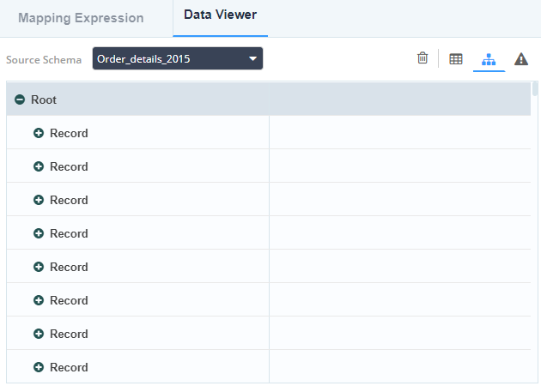Image resolution: width=541 pixels, height=392 pixels.
Task: Click the vertical scrollbar thumb
Action: coord(535,88)
